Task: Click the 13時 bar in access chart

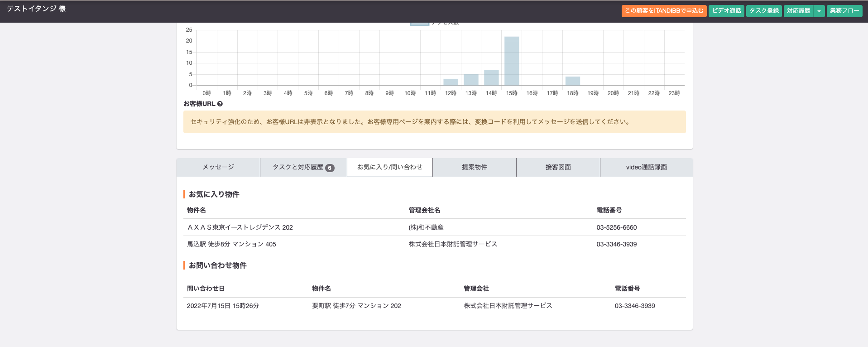Action: pyautogui.click(x=471, y=80)
